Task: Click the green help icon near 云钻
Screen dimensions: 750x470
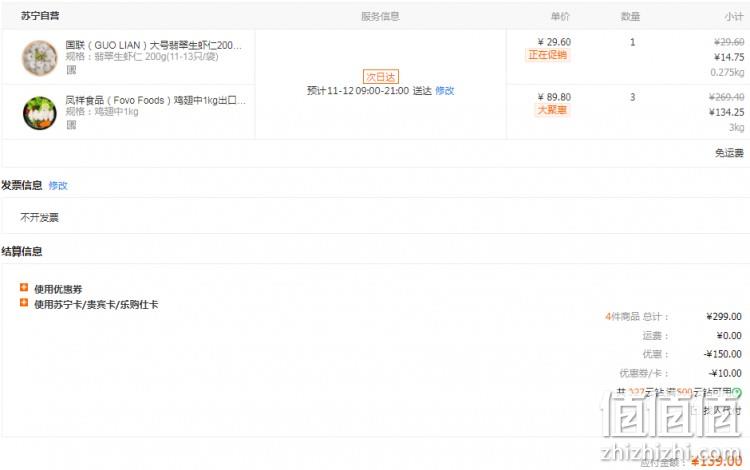Action: coord(737,393)
